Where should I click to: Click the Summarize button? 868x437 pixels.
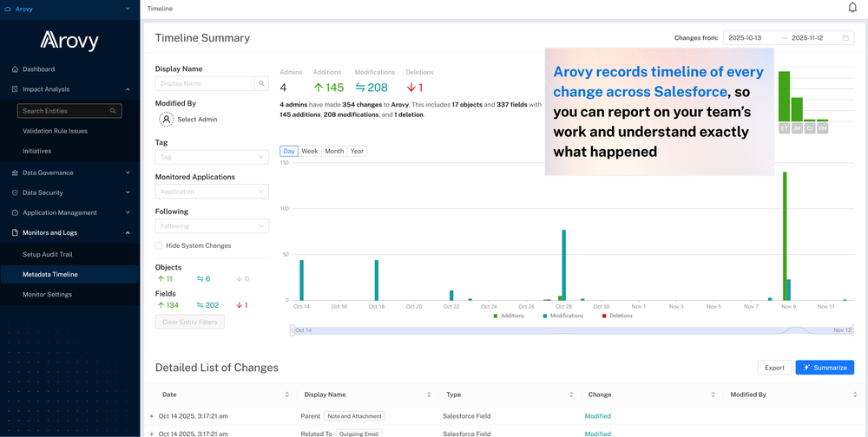pyautogui.click(x=825, y=368)
